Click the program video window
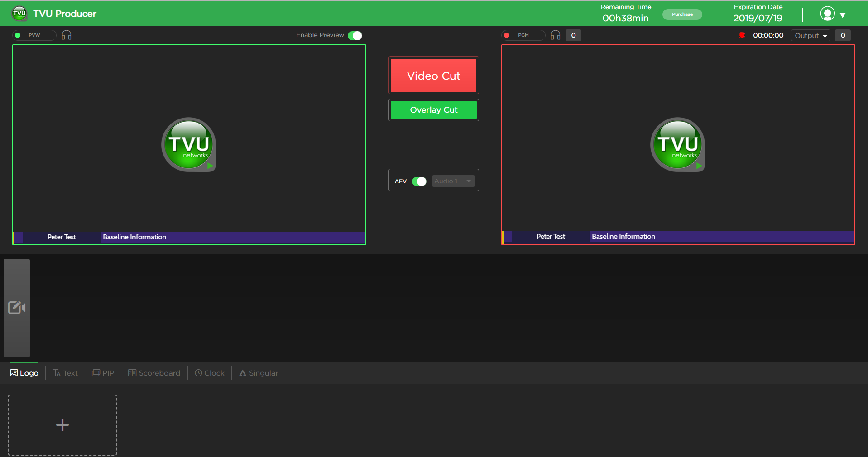 click(x=678, y=145)
